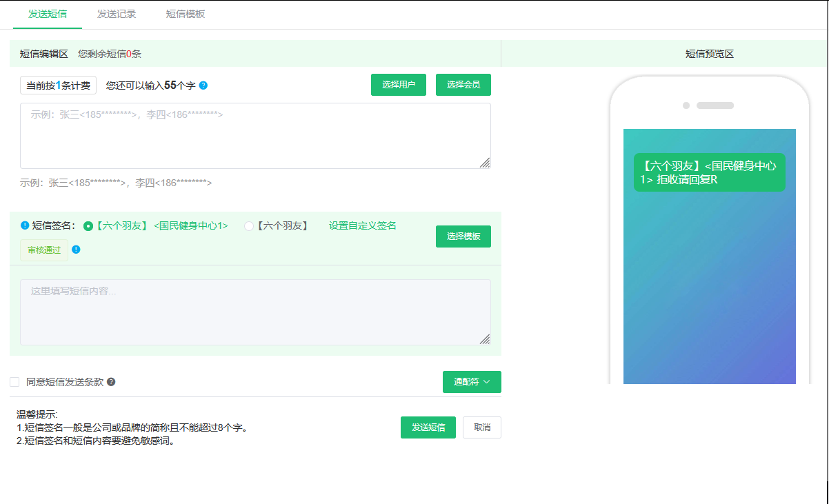829x504 pixels.
Task: Click the 审核通过 status tag
Action: (43, 250)
